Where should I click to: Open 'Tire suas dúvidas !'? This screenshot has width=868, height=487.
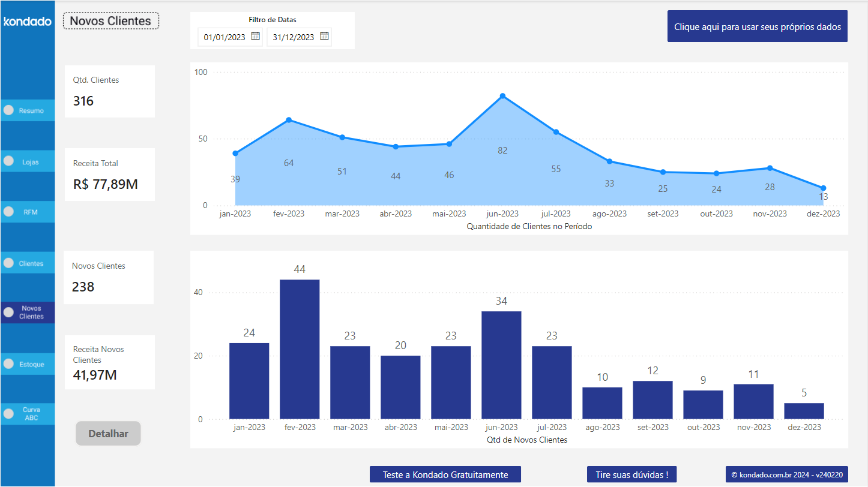tap(631, 474)
